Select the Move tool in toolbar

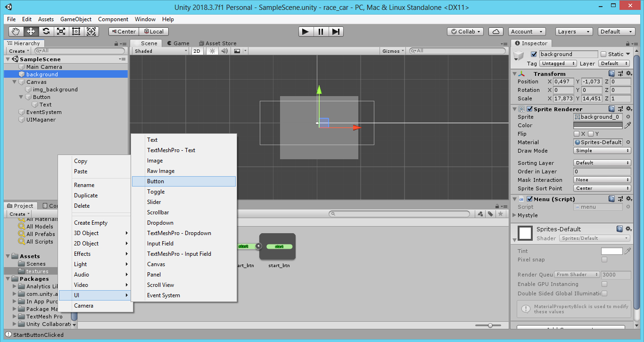click(x=31, y=32)
